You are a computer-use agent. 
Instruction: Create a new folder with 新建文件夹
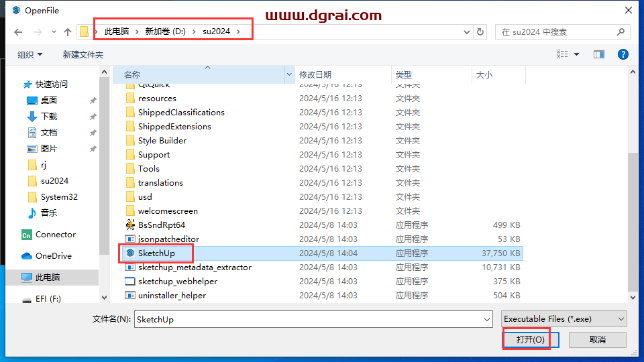[83, 54]
